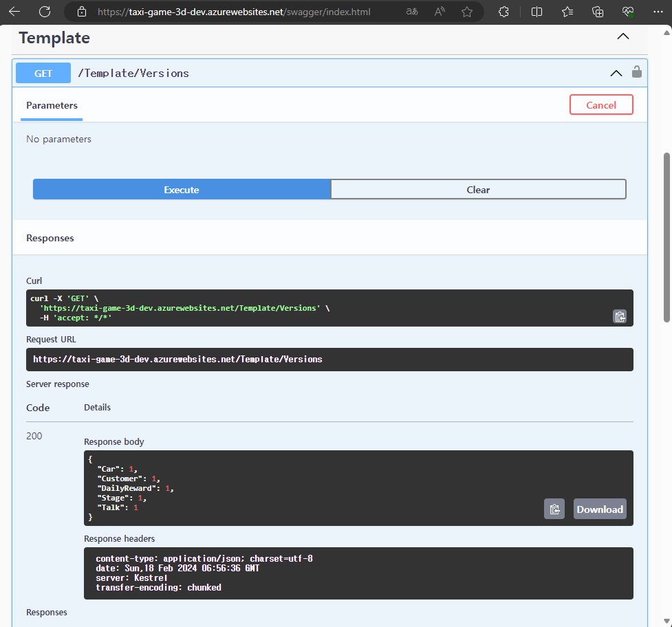Viewport: 672px width, 627px height.
Task: Collapse the Template section
Action: [623, 36]
